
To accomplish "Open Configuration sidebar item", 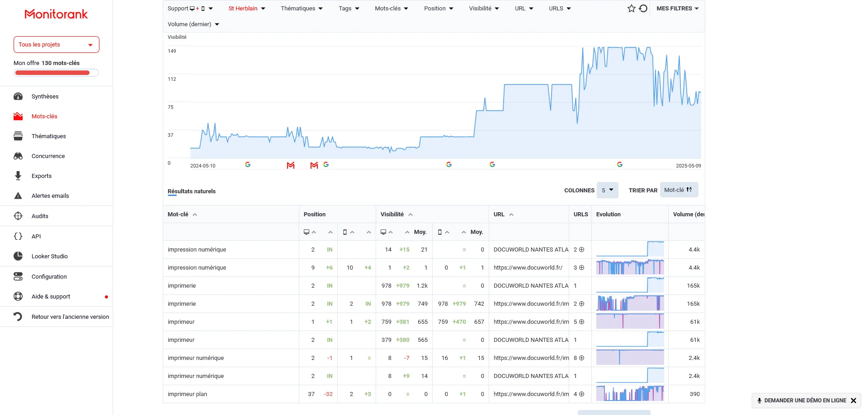I will pos(49,276).
